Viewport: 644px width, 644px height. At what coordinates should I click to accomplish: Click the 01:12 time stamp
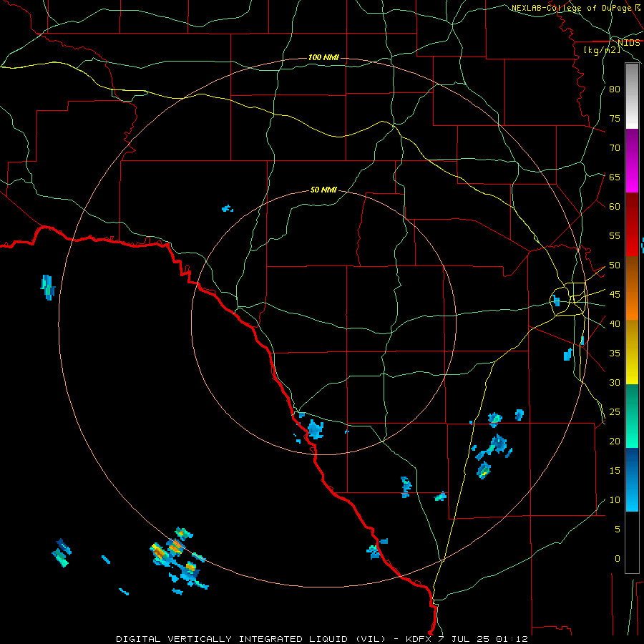coord(512,639)
